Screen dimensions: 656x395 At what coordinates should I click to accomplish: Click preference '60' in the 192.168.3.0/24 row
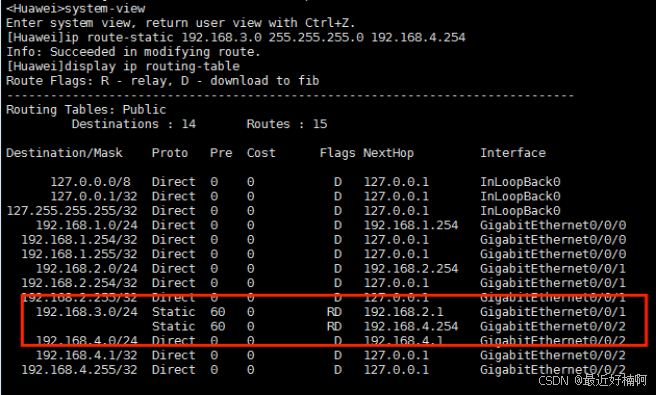point(218,312)
